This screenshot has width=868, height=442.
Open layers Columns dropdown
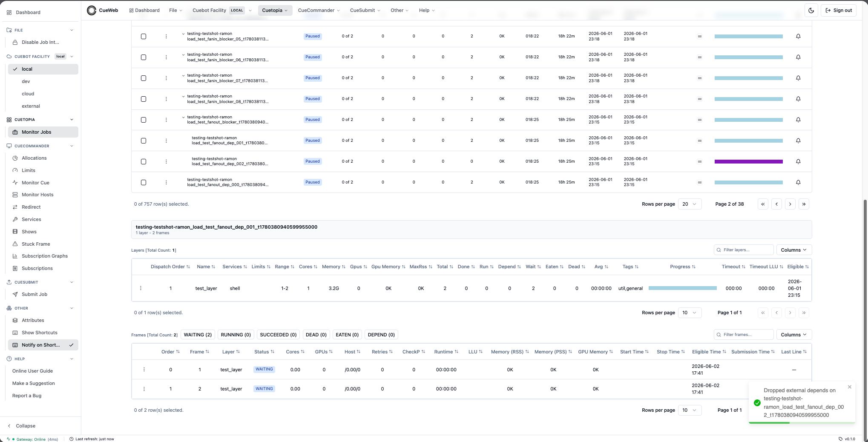click(x=793, y=250)
